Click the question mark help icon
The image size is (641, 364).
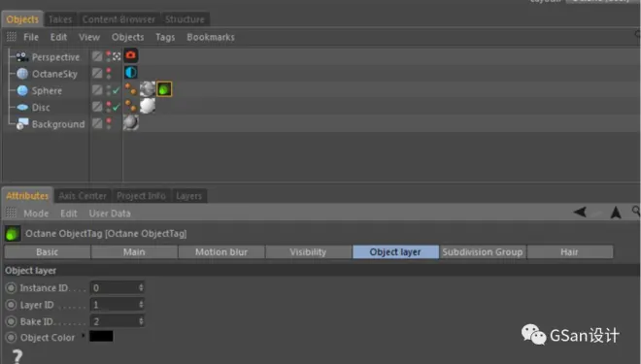[17, 356]
